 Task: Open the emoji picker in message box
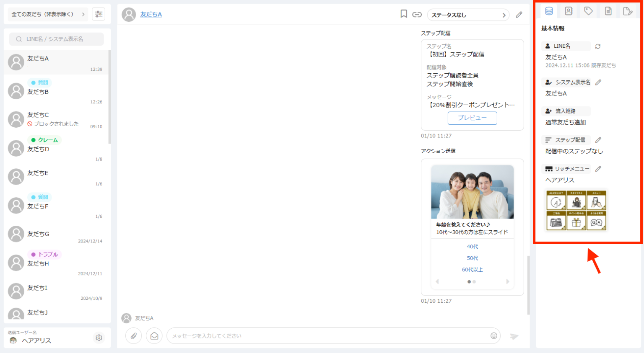494,336
